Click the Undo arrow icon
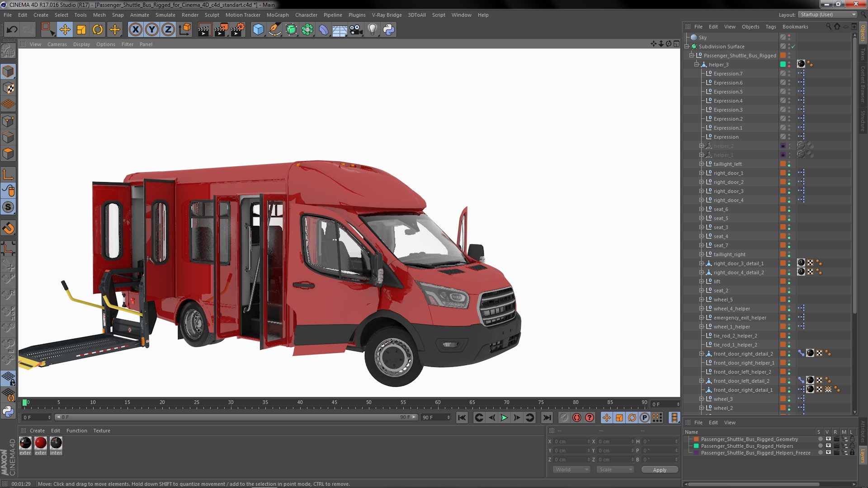The width and height of the screenshot is (868, 488). 12,30
